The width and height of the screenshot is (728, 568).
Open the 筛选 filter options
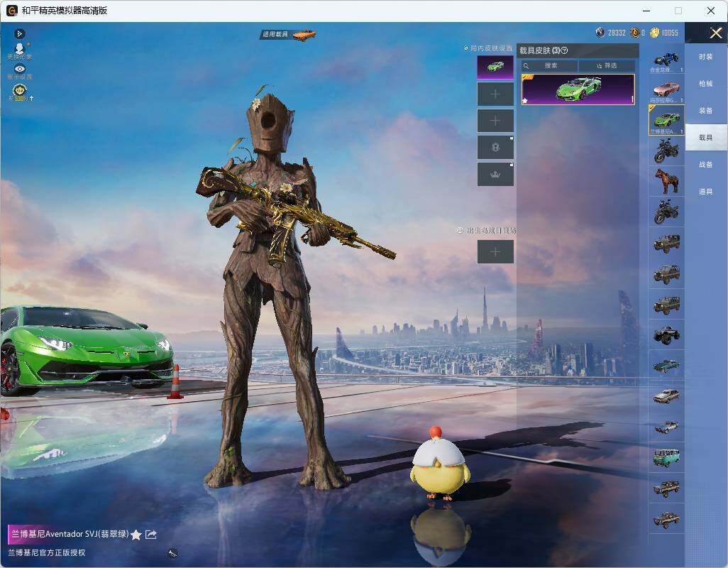coord(607,66)
